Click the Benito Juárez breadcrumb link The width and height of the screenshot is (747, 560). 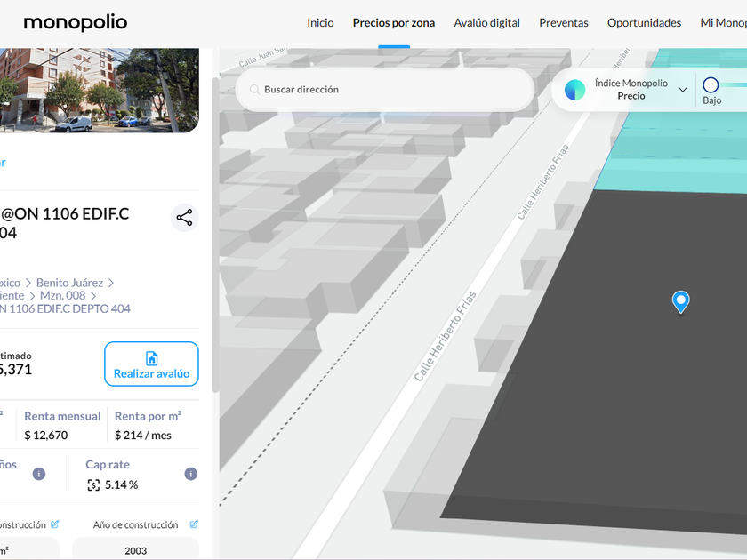[x=69, y=283]
